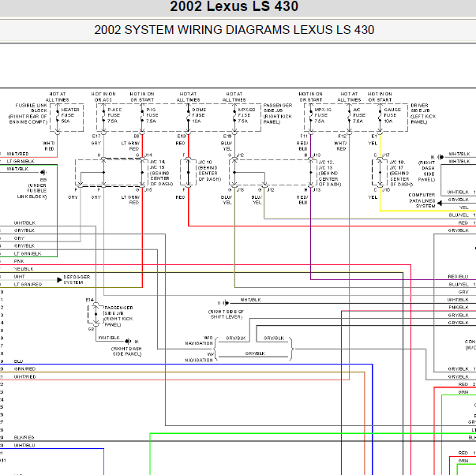Click the BLK/RED wire label
The height and width of the screenshot is (475, 476).
coord(24,437)
